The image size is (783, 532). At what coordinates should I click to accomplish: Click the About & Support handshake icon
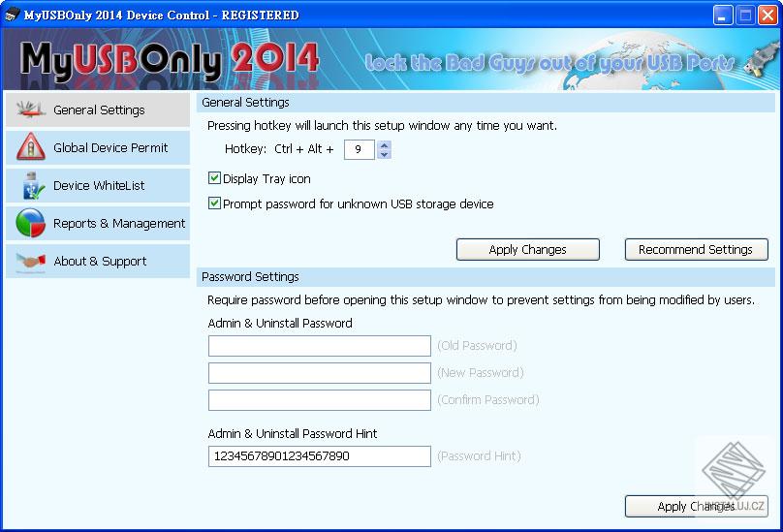30,262
